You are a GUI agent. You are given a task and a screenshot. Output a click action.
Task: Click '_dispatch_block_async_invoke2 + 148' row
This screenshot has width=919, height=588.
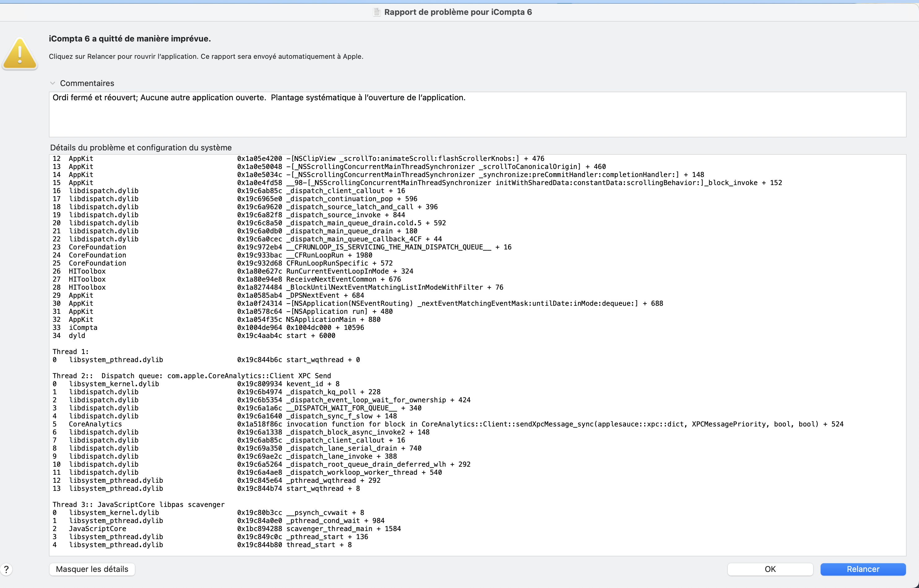241,432
